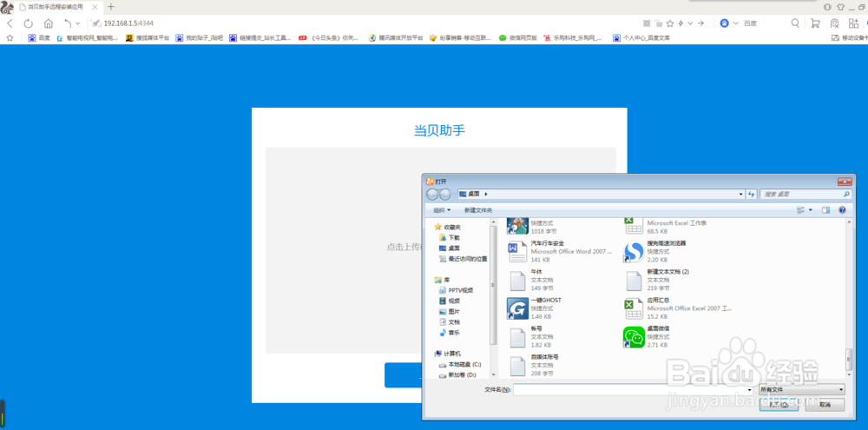Click the file list vertical scrollbar thumb

click(849, 359)
